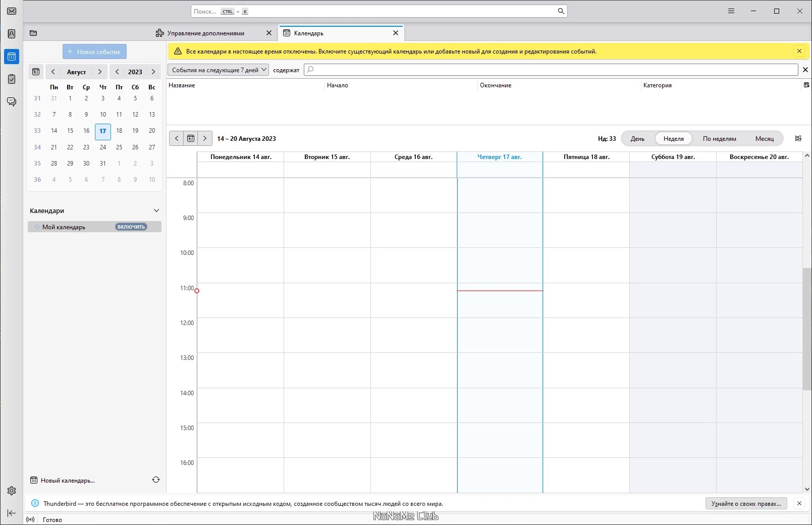Dismiss the Thunderbird rights notification
This screenshot has width=812, height=525.
coord(799,503)
